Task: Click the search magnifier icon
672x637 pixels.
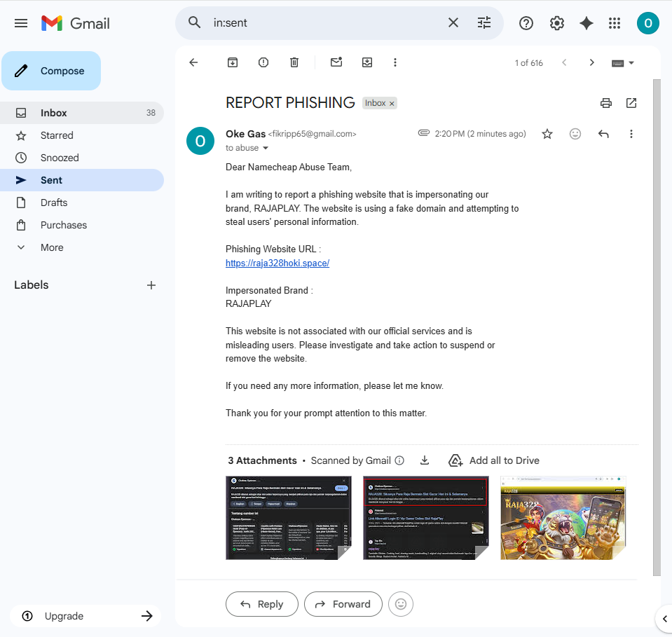Action: (195, 22)
